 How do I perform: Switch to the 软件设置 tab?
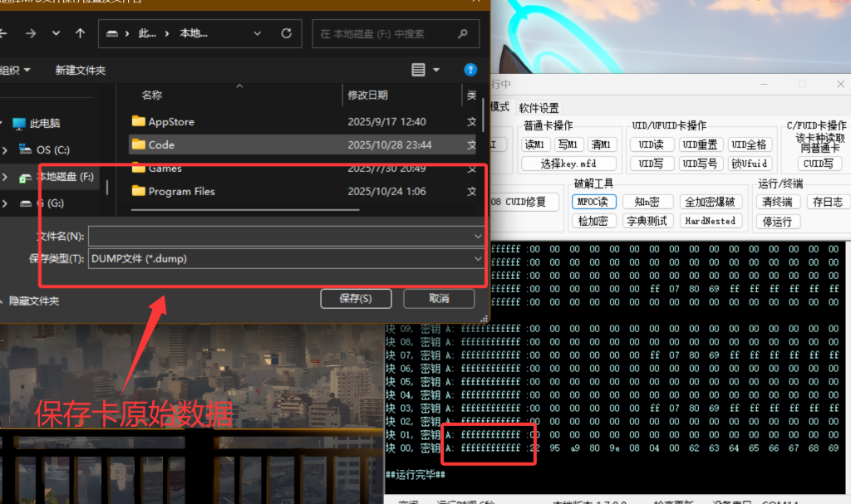[x=539, y=108]
